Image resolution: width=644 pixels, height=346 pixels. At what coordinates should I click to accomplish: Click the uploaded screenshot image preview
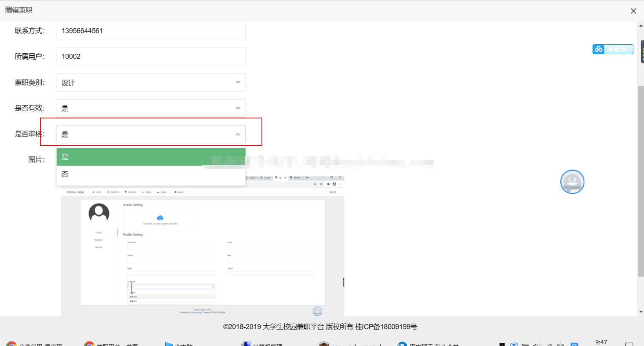203,245
